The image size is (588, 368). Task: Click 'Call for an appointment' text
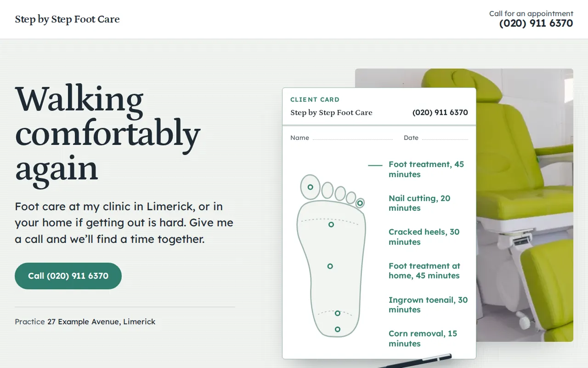point(531,14)
